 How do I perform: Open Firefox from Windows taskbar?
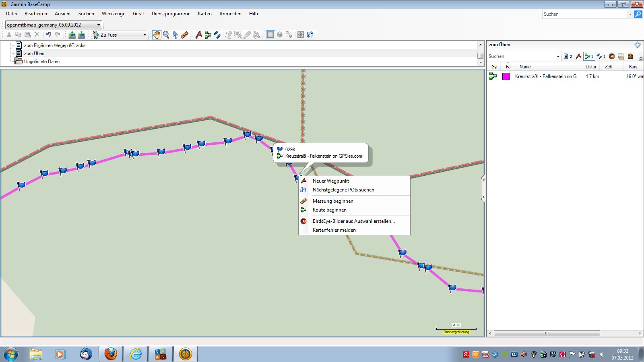[111, 354]
